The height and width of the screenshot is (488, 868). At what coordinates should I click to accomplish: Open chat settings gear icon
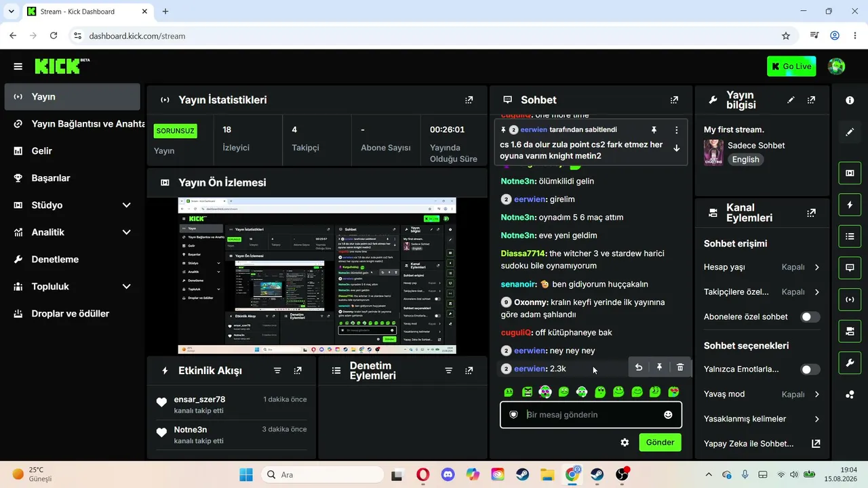coord(625,443)
